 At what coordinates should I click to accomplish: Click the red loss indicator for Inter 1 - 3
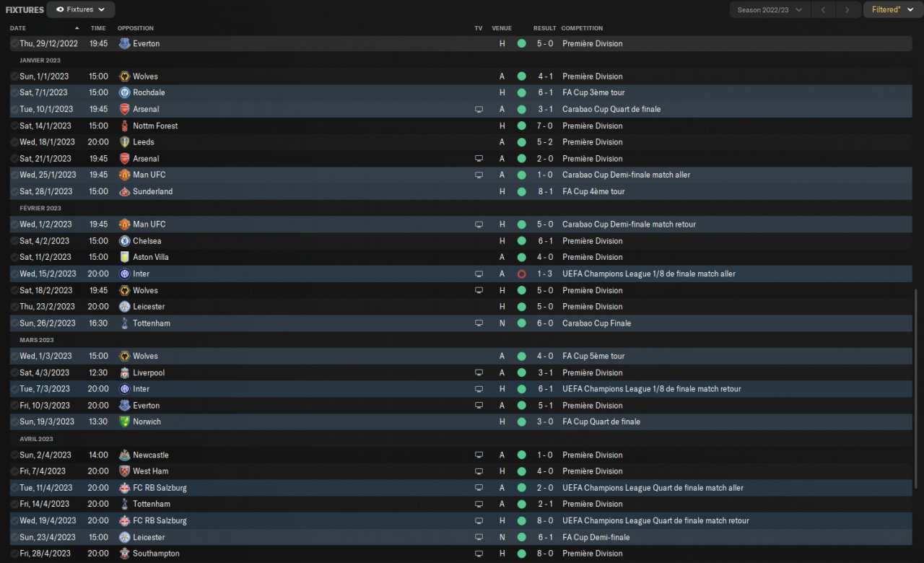tap(521, 274)
